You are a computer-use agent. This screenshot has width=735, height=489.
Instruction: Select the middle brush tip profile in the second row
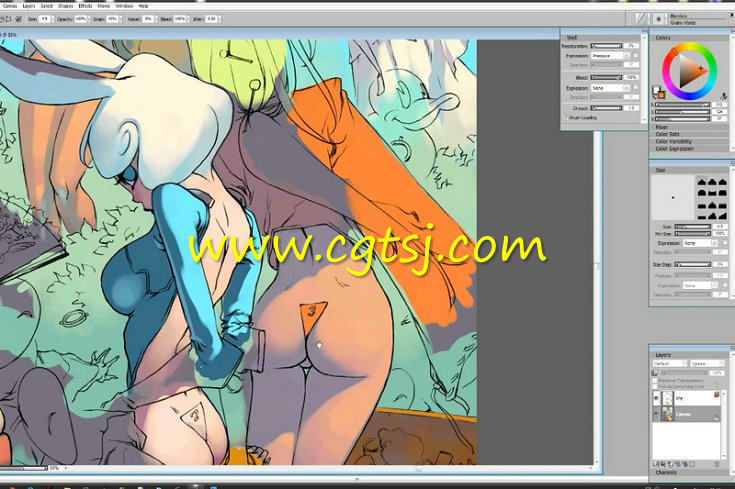click(x=712, y=193)
